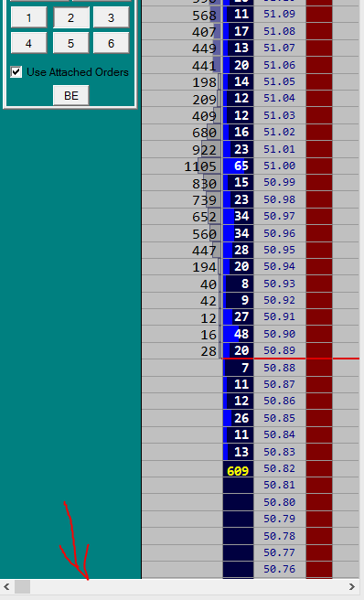Select price level 51.05
Viewport: 364px width, 600px height.
click(x=280, y=82)
